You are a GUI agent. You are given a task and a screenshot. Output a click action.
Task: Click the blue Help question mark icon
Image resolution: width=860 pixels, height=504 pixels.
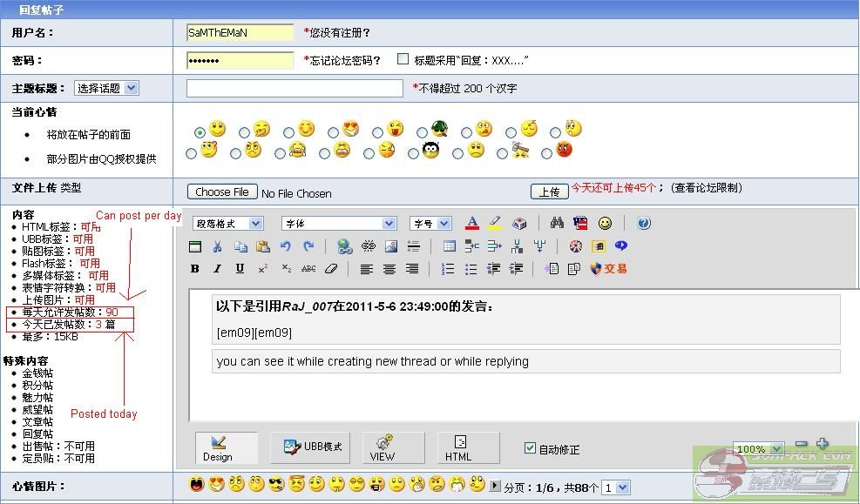(x=644, y=224)
